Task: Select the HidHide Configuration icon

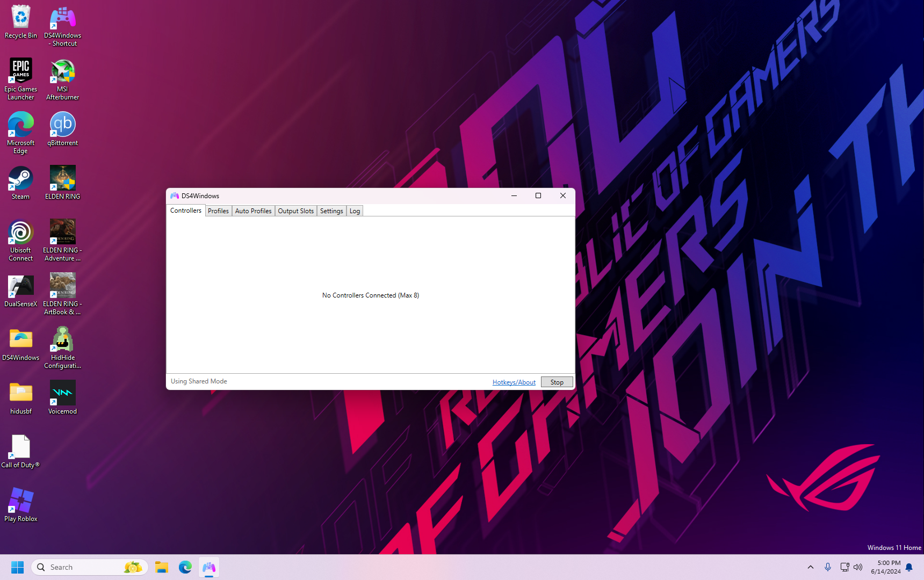Action: click(x=63, y=347)
